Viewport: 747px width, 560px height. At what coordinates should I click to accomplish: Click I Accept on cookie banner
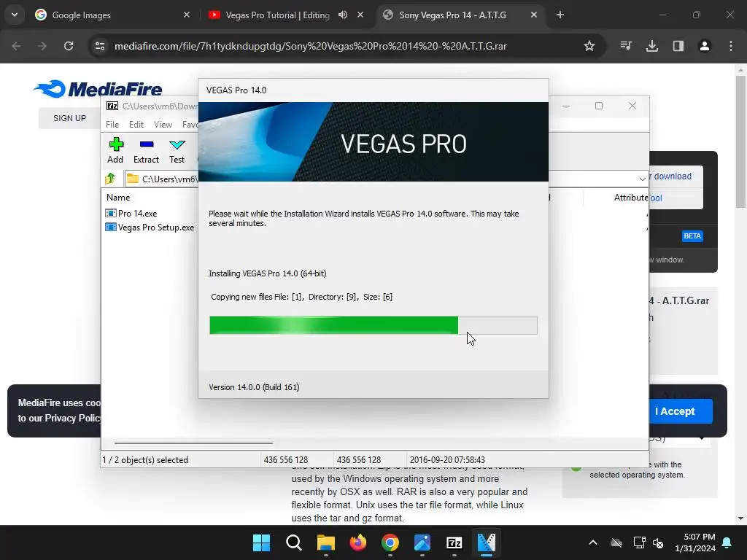click(675, 411)
